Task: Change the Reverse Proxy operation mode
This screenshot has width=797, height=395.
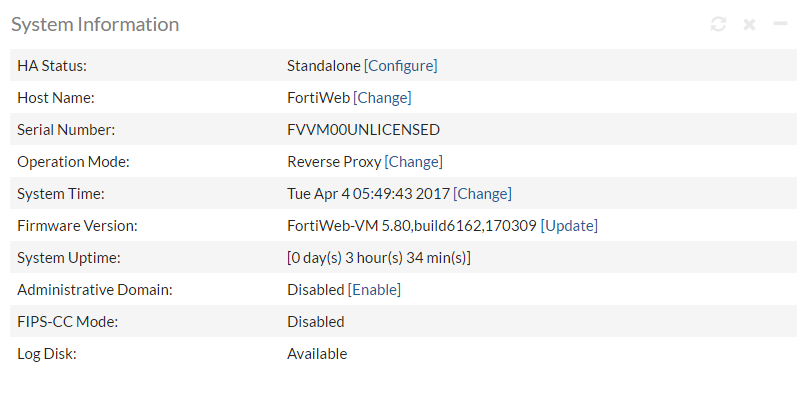Action: pos(414,162)
